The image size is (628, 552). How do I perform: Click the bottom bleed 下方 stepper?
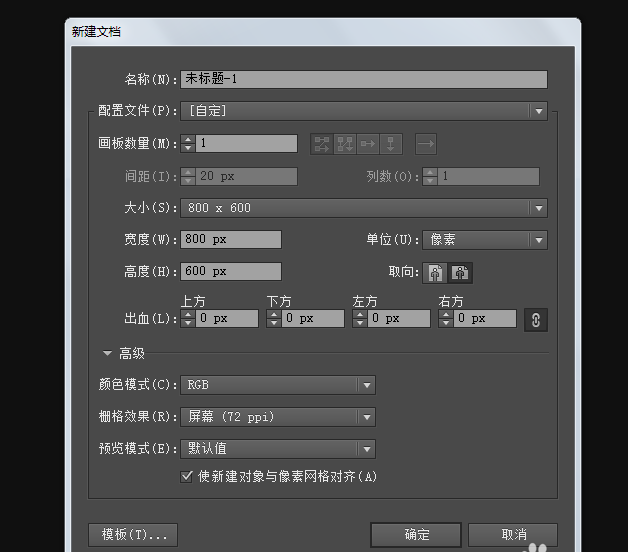[274, 318]
